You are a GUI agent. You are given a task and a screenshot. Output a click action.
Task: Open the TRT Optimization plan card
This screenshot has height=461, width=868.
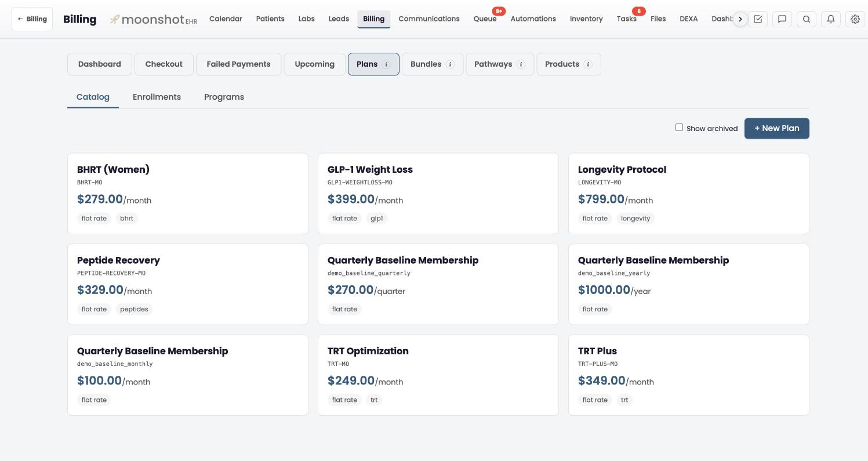click(438, 375)
